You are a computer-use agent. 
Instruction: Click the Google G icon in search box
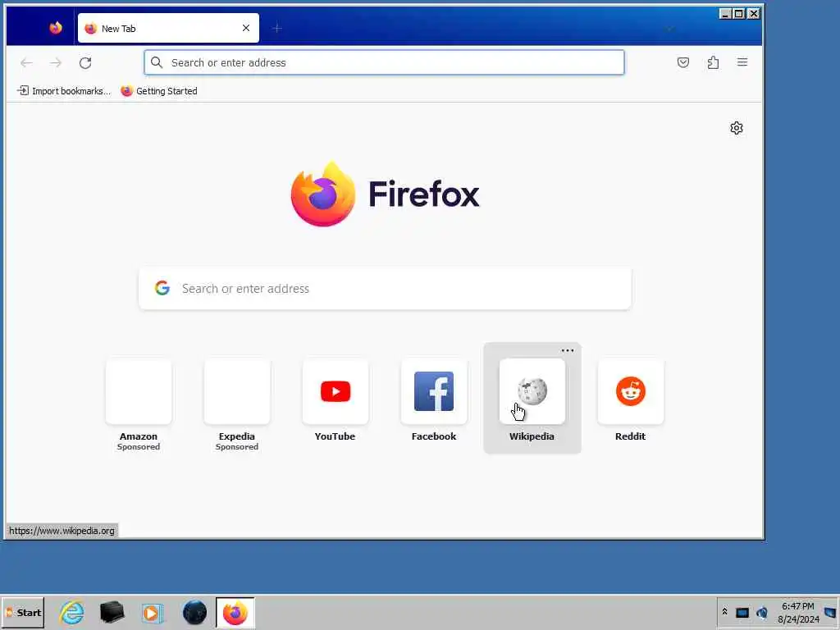[162, 288]
